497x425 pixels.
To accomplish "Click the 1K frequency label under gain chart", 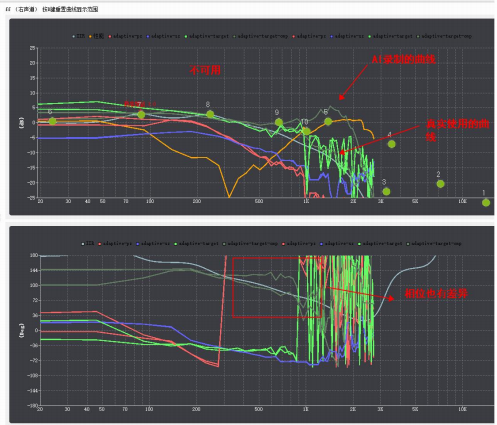I will [x=306, y=201].
